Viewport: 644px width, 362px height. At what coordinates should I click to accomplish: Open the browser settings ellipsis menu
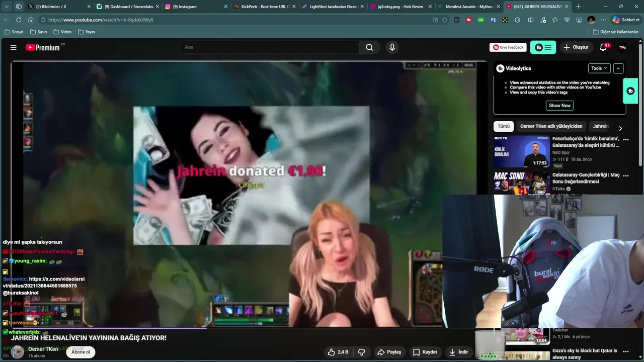(603, 20)
